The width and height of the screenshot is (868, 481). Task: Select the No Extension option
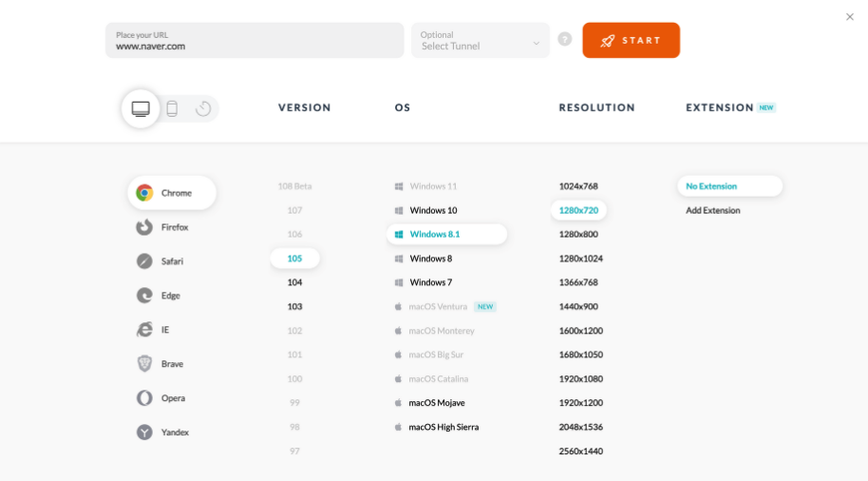(729, 186)
